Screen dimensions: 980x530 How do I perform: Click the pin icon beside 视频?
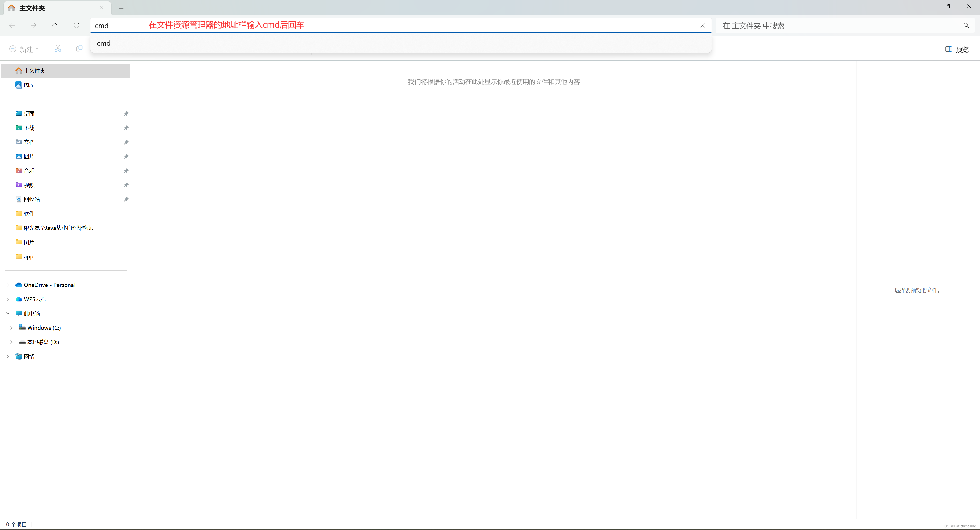point(126,185)
